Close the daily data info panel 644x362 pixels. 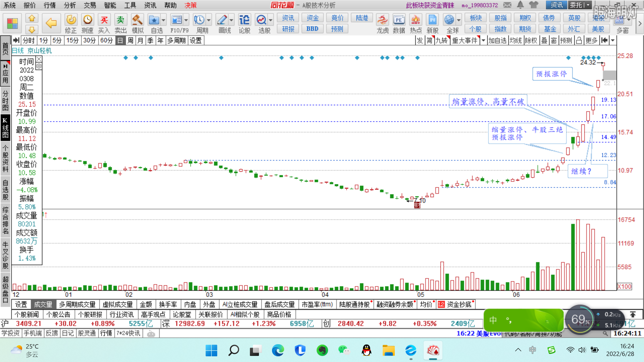(x=39, y=59)
